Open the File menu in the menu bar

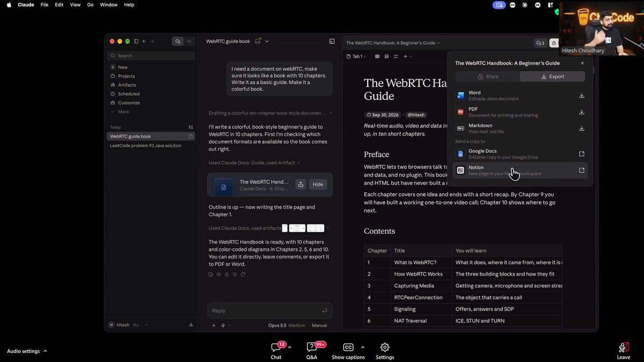click(45, 5)
